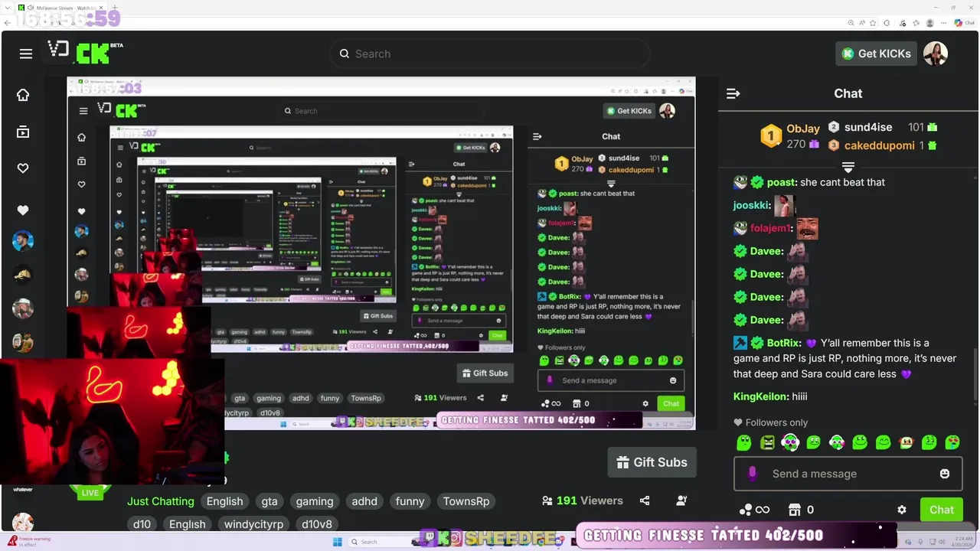This screenshot has width=980, height=551.
Task: Click the Followers only notice
Action: (771, 422)
